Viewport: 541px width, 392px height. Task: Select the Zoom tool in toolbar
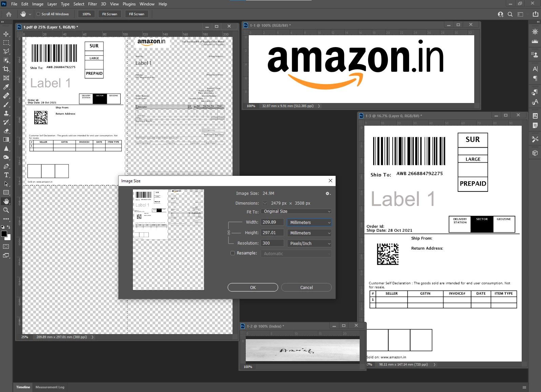(x=6, y=210)
